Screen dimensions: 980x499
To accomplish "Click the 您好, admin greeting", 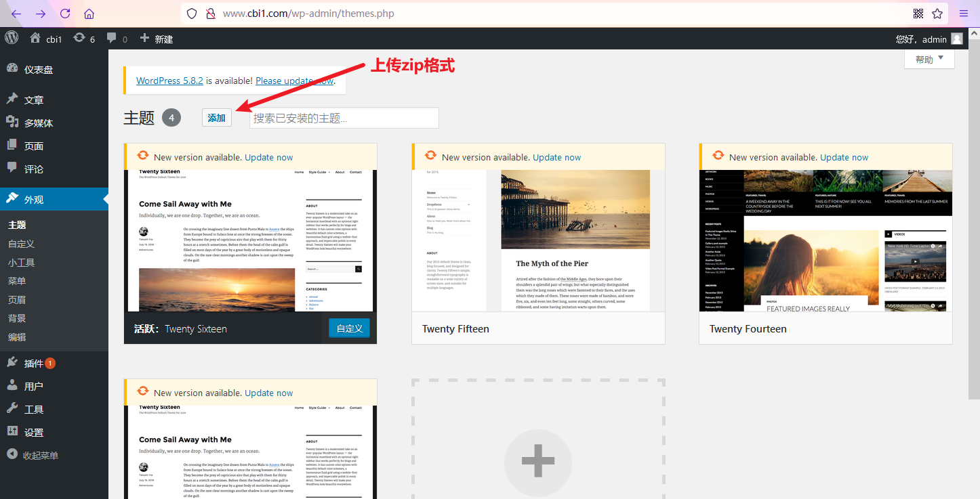I will 921,39.
